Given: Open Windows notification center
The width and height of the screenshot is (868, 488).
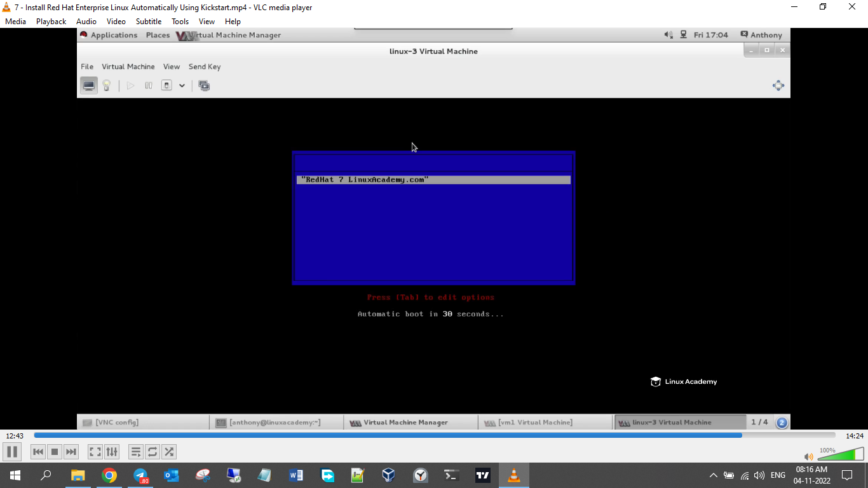Looking at the screenshot, I should pyautogui.click(x=846, y=475).
